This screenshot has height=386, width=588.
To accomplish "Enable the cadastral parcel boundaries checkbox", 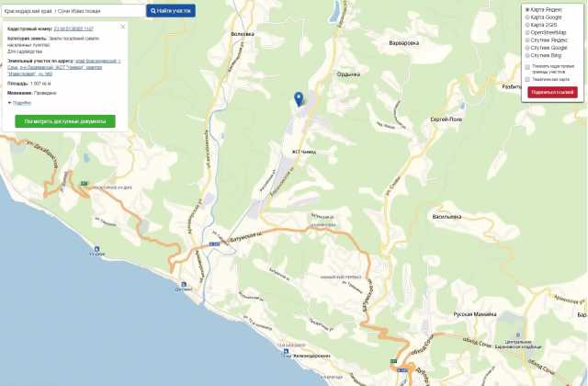I will [527, 67].
